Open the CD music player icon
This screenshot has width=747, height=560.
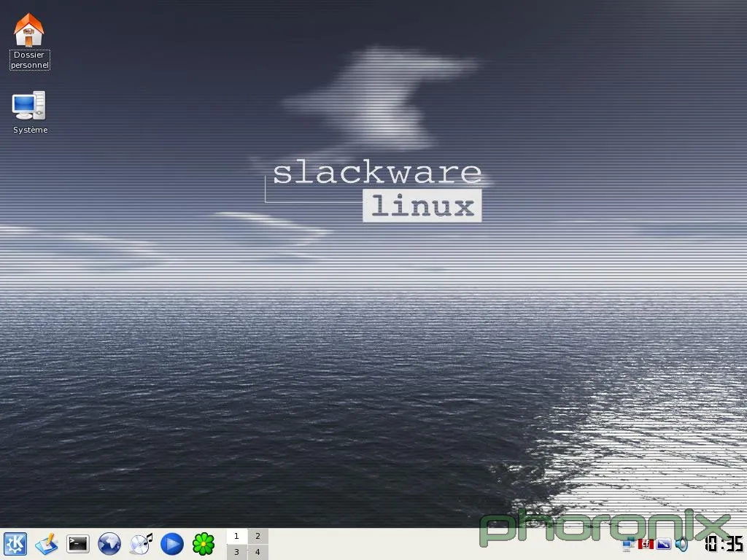point(141,544)
